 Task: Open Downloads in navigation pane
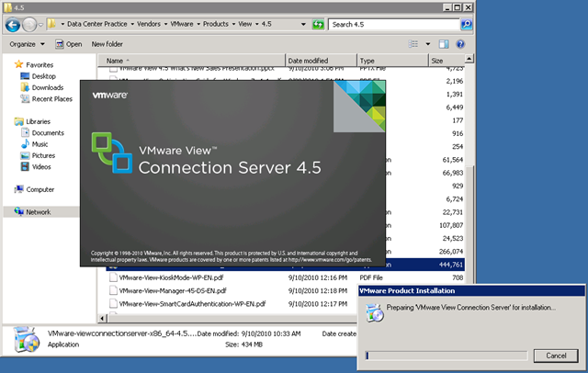click(x=42, y=87)
